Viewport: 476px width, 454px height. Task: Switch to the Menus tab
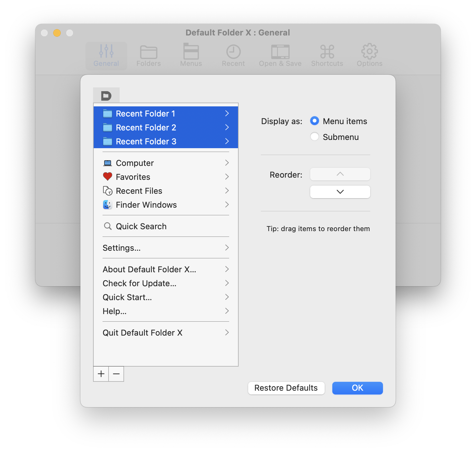tap(191, 56)
